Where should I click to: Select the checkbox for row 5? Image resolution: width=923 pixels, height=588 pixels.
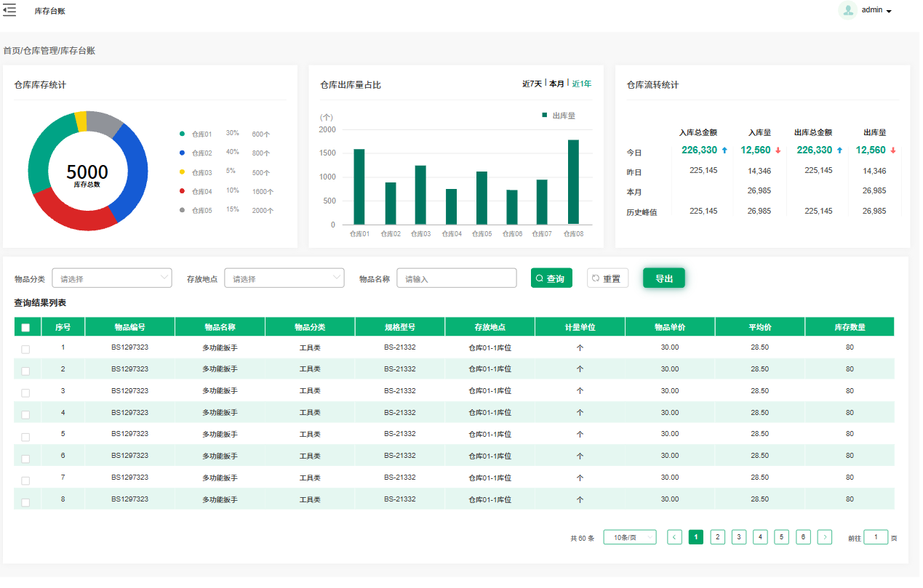25,437
